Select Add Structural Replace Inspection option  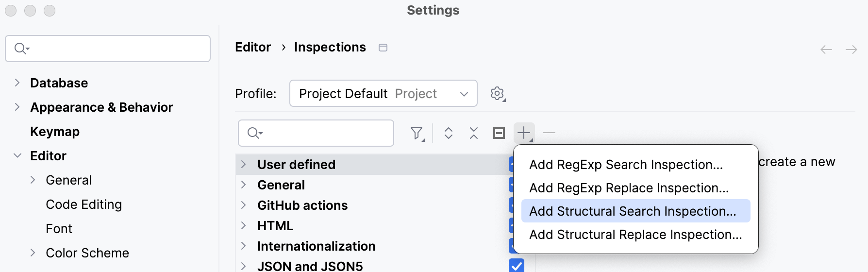click(x=635, y=235)
